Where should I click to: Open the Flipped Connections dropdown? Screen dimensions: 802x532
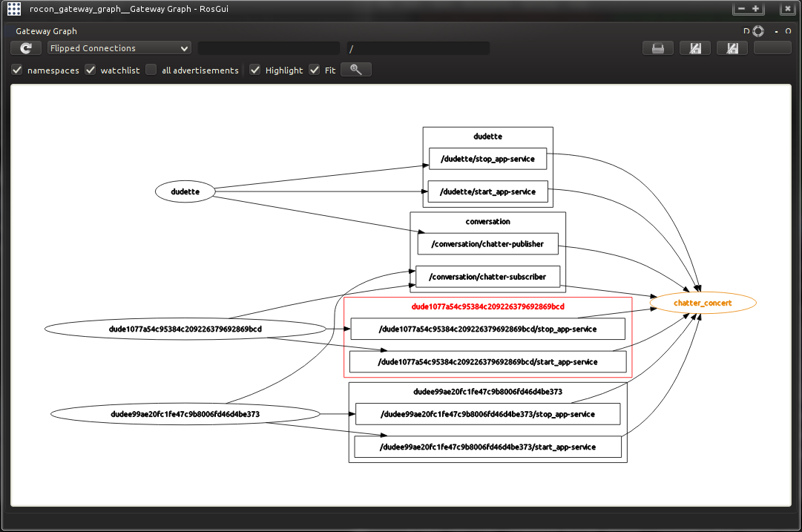click(119, 48)
